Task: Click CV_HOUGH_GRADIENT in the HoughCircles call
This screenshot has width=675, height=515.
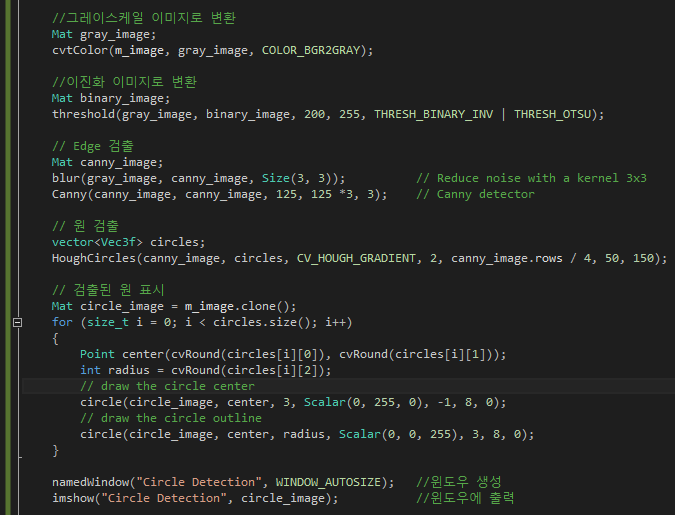Action: (x=356, y=258)
